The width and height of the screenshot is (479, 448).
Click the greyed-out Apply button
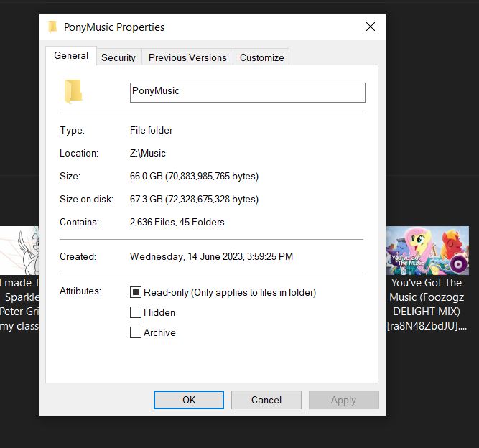[344, 400]
